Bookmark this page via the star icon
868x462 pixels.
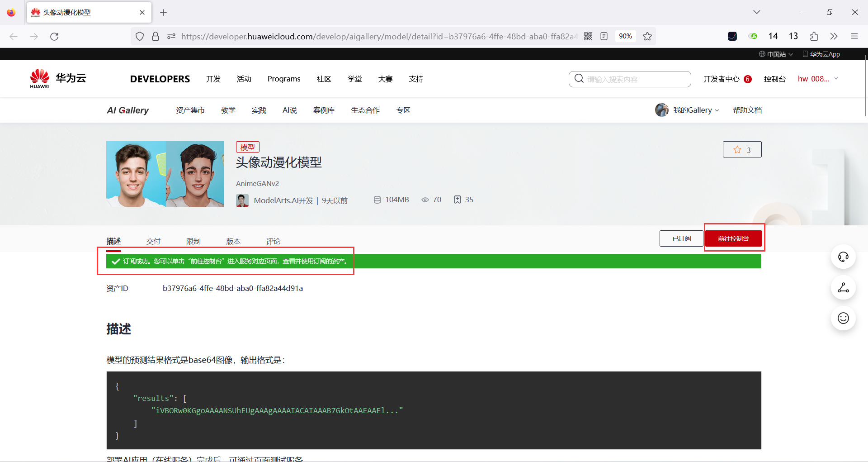click(647, 36)
